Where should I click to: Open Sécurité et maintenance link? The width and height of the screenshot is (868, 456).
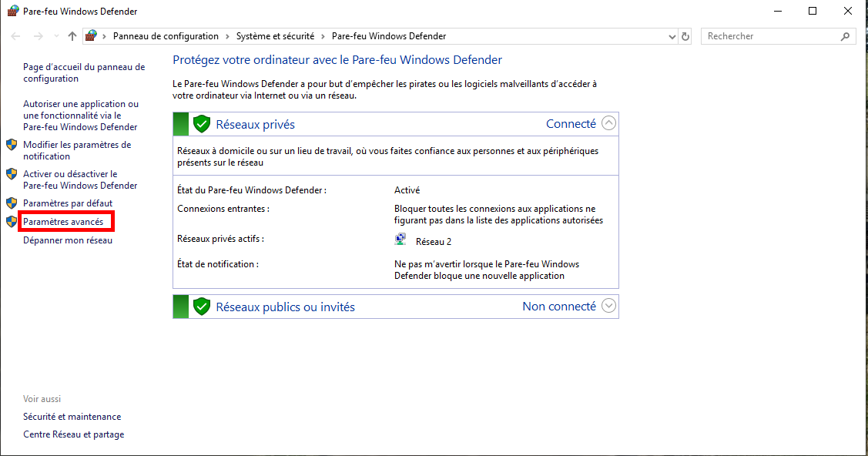click(x=72, y=417)
